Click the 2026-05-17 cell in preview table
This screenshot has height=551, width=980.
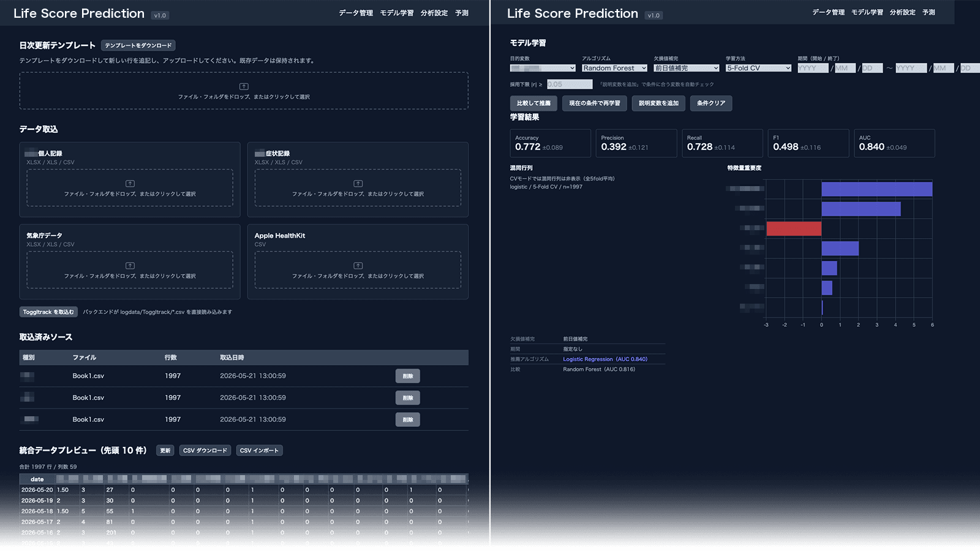(x=37, y=522)
